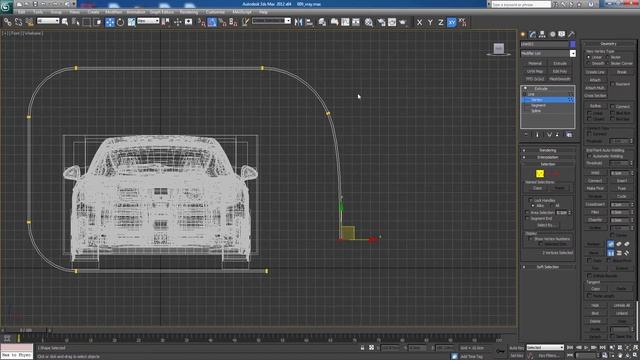Select the Bezier Corner vertex type radio
The height and width of the screenshot is (360, 640).
pos(607,63)
